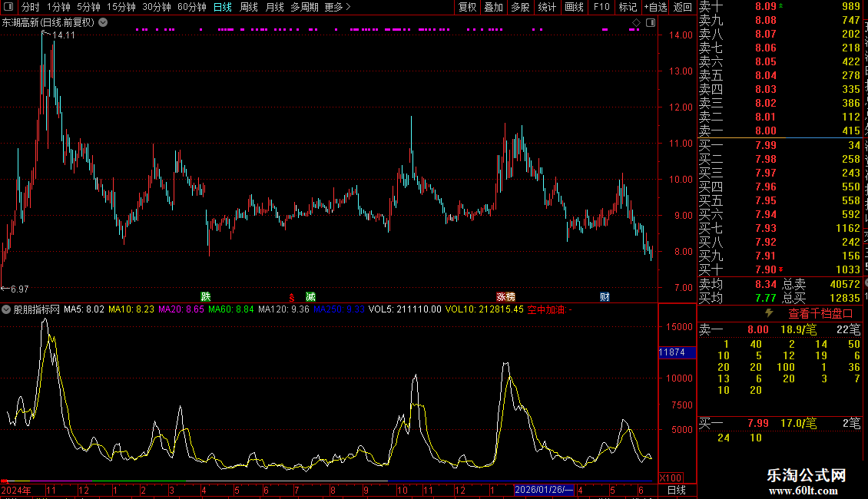
Task: Click the 2024年 year label on timeline
Action: click(x=16, y=490)
